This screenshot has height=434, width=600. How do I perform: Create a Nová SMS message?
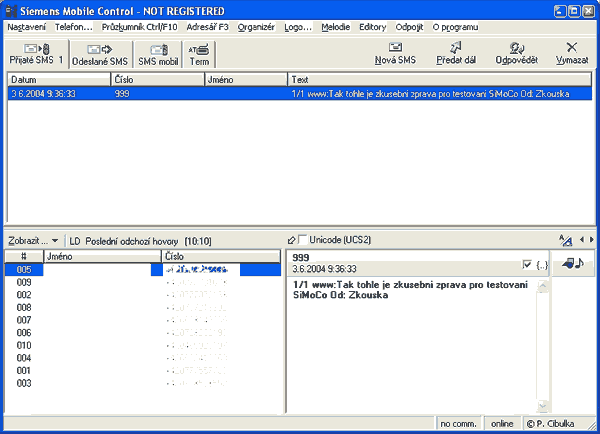click(395, 54)
